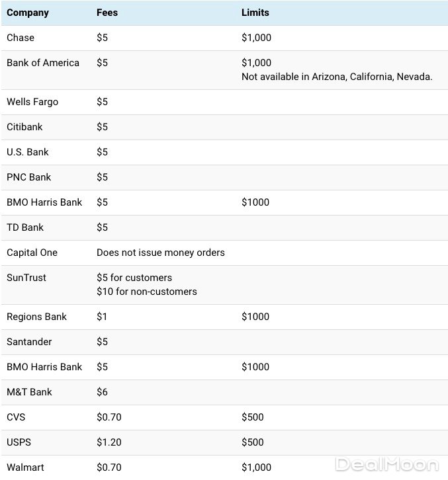Select the Wells Fargo row name
This screenshot has height=480, width=448.
tap(32, 102)
